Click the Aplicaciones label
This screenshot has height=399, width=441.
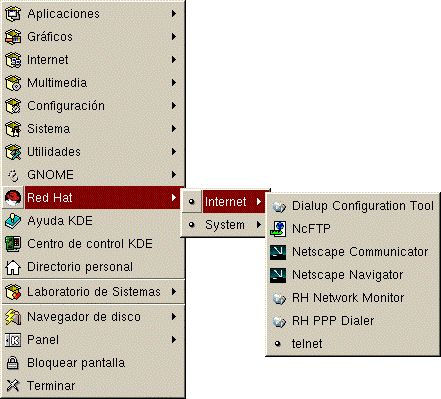pyautogui.click(x=63, y=14)
